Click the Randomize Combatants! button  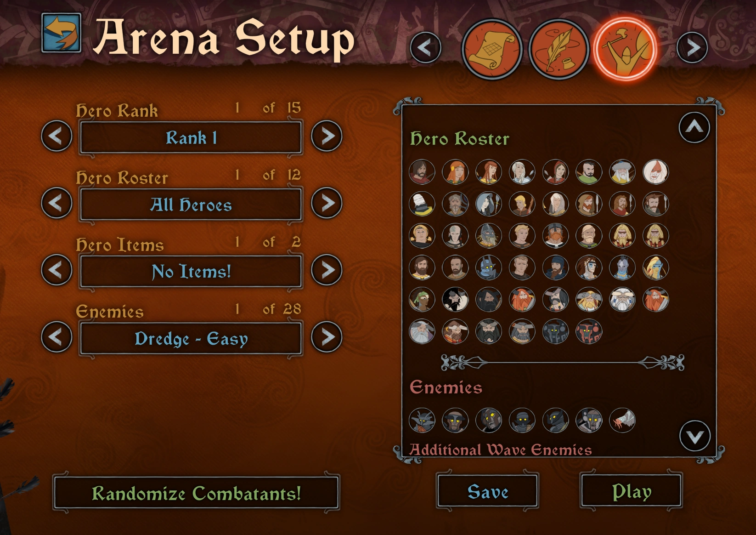click(x=197, y=493)
